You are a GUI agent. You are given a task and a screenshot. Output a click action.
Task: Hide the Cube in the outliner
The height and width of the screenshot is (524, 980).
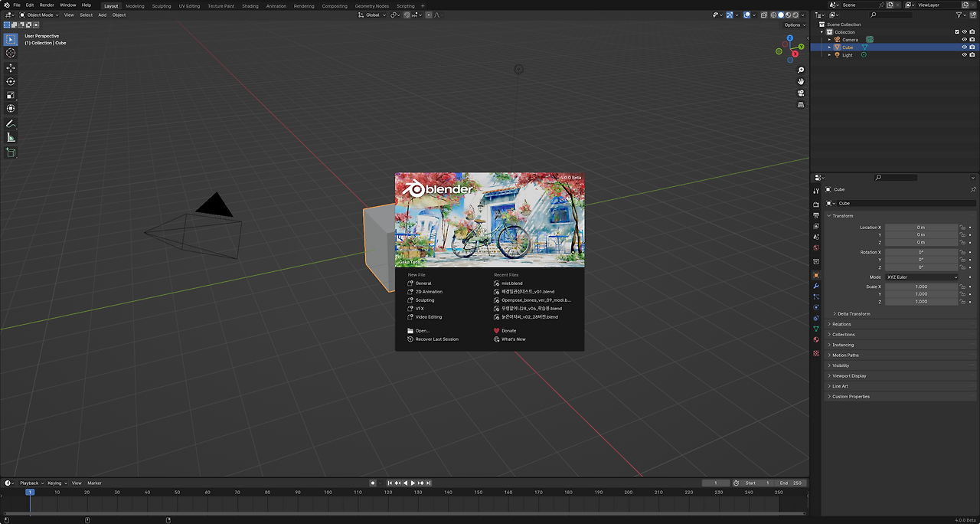coord(964,47)
